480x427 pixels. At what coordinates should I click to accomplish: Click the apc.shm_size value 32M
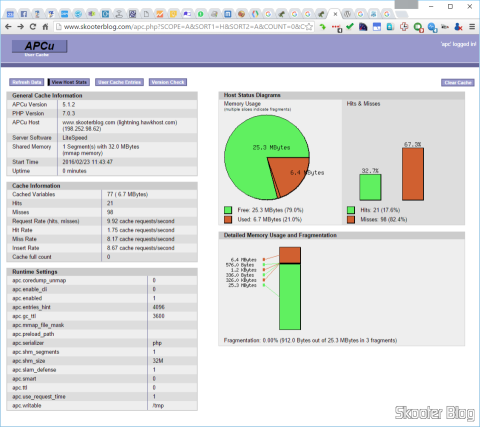pos(158,361)
